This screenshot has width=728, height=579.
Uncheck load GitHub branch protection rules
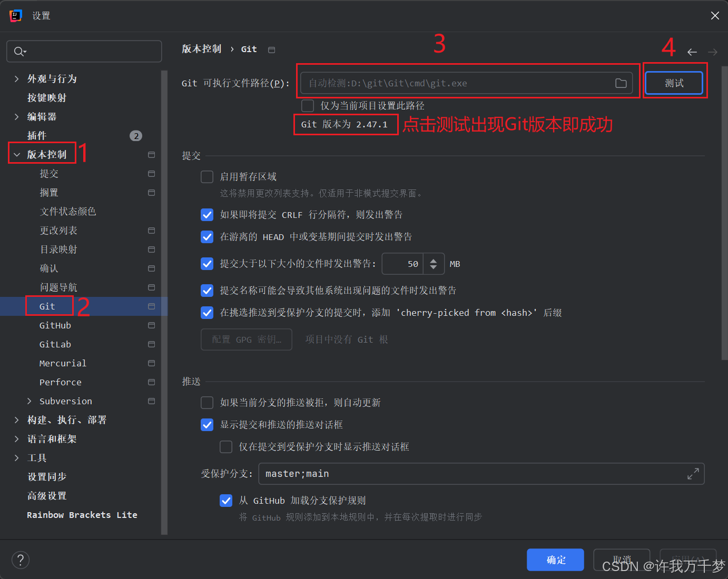[x=226, y=501]
